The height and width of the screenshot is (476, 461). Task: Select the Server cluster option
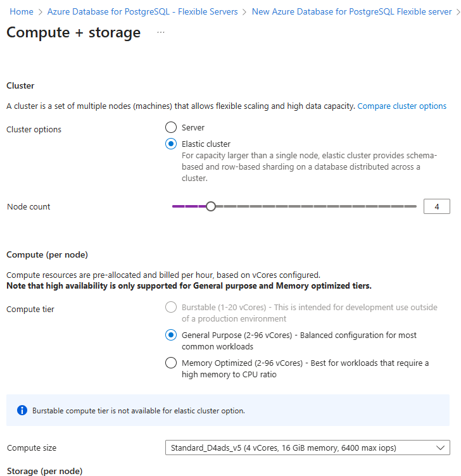(x=170, y=127)
